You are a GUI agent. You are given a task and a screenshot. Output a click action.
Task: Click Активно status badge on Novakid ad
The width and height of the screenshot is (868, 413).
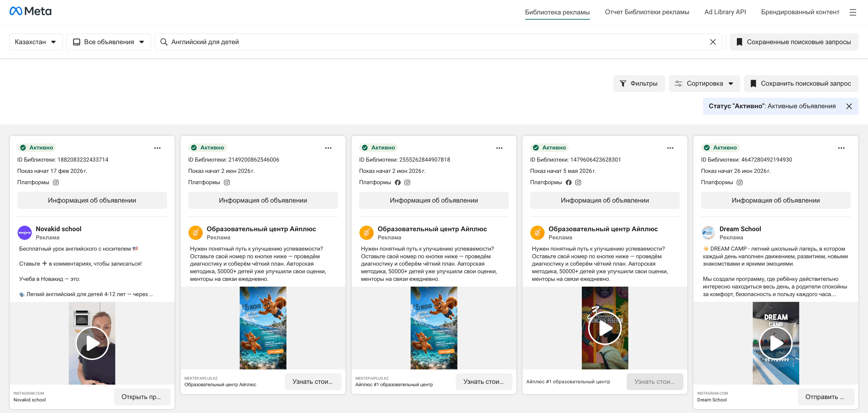(37, 148)
